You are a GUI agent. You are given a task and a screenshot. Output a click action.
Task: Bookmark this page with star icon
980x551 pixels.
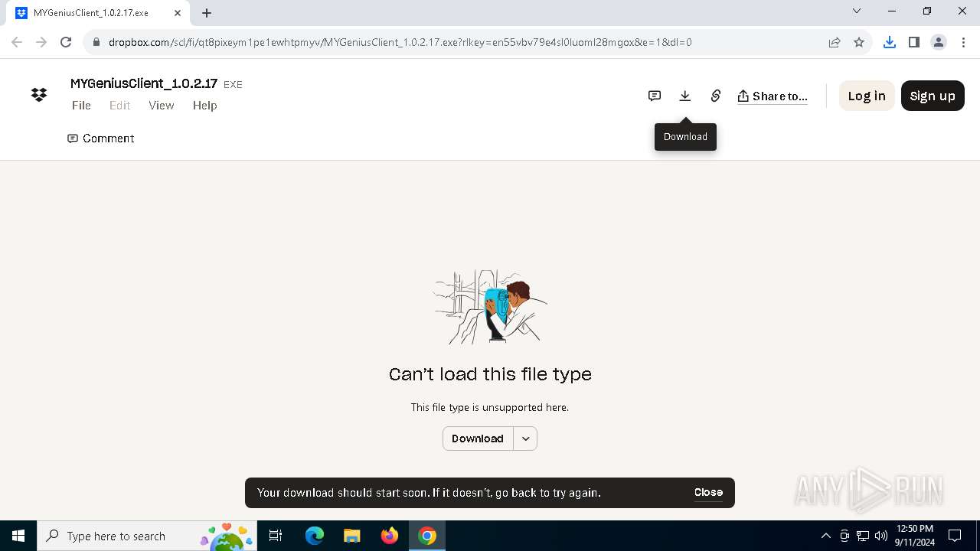click(x=859, y=42)
